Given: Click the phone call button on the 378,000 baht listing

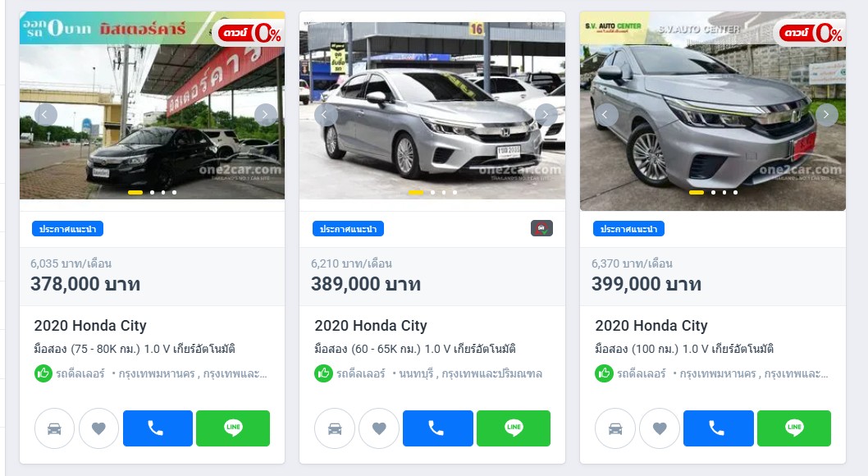Looking at the screenshot, I should [x=158, y=428].
